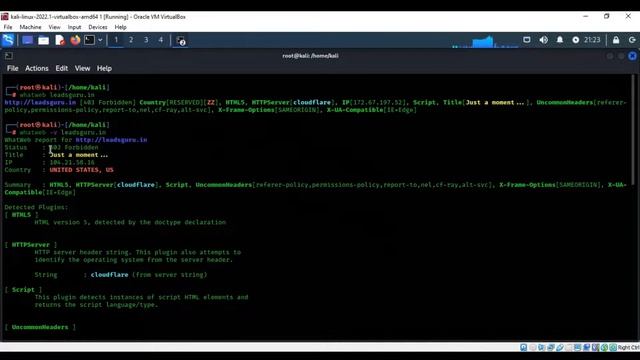Click the terminal window icon in title bar
640x360 pixels.
click(x=9, y=56)
